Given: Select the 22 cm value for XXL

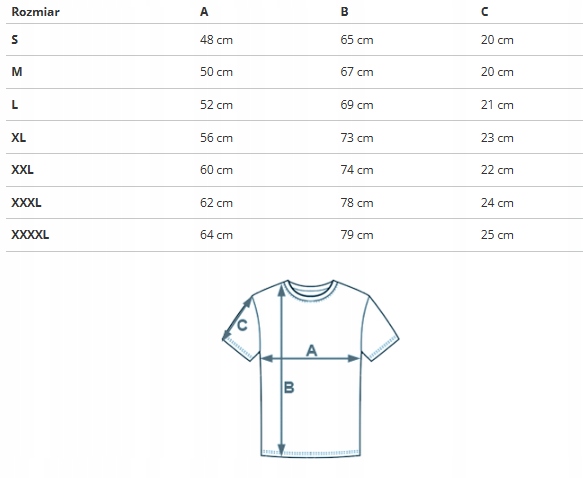Looking at the screenshot, I should 497,170.
